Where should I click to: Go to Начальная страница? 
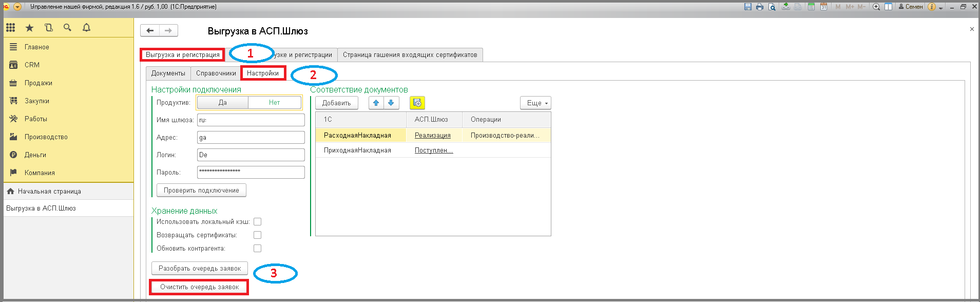tap(68, 191)
